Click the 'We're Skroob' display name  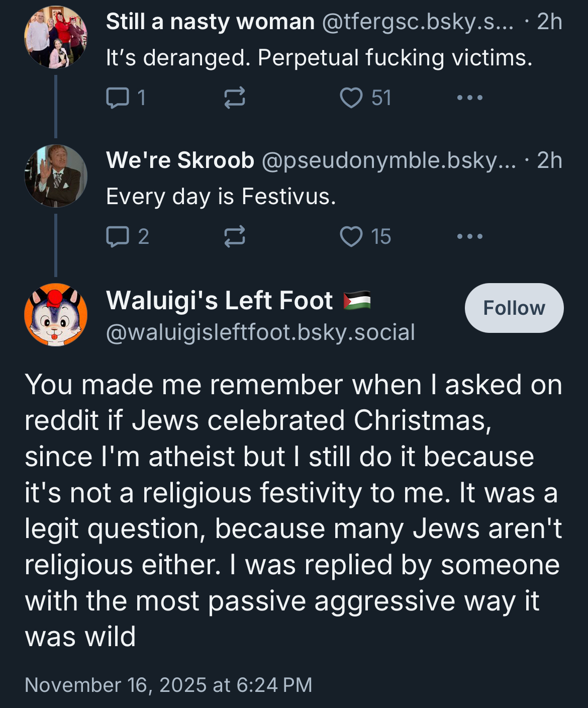pyautogui.click(x=180, y=160)
